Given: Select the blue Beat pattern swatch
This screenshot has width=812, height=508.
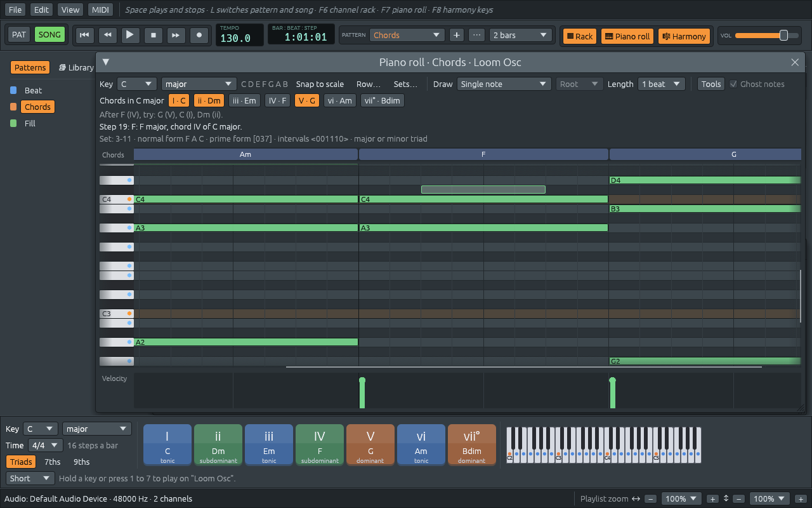Looking at the screenshot, I should (13, 90).
